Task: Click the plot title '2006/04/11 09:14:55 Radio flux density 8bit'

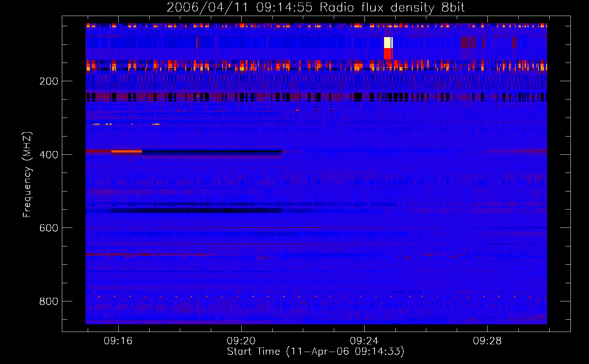Action: click(316, 8)
